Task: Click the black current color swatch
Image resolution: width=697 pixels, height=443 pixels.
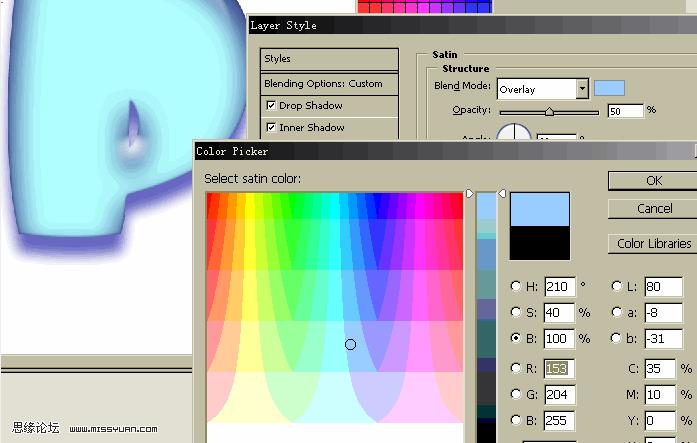Action: [539, 242]
